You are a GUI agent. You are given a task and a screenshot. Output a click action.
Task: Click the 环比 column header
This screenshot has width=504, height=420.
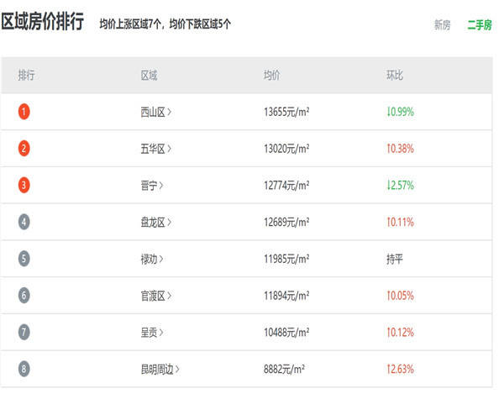[395, 76]
